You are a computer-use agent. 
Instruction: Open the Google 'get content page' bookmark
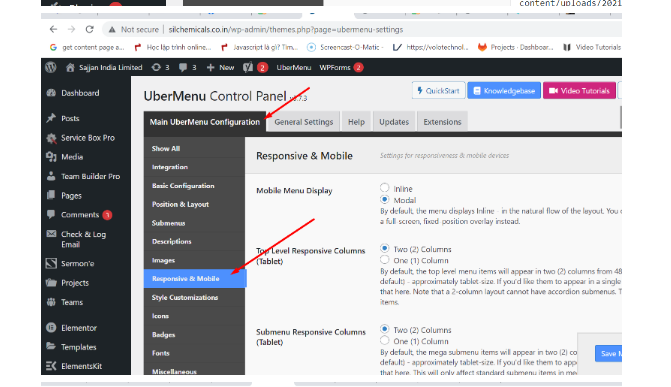click(87, 47)
